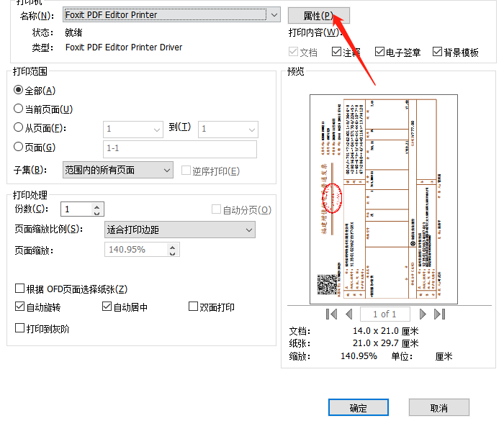Enable 打印到灰阶 grayscale printing
Screen dimensions: 504x426
tap(20, 328)
